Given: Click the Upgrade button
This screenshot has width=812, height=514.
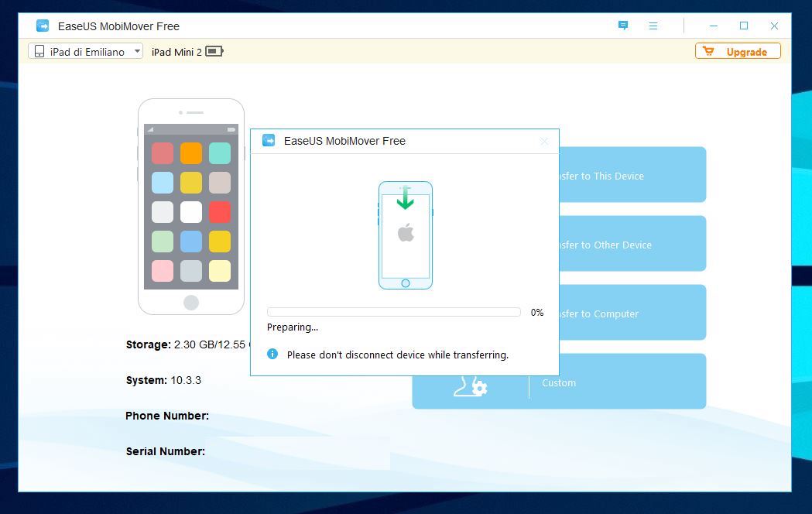Looking at the screenshot, I should click(x=738, y=51).
